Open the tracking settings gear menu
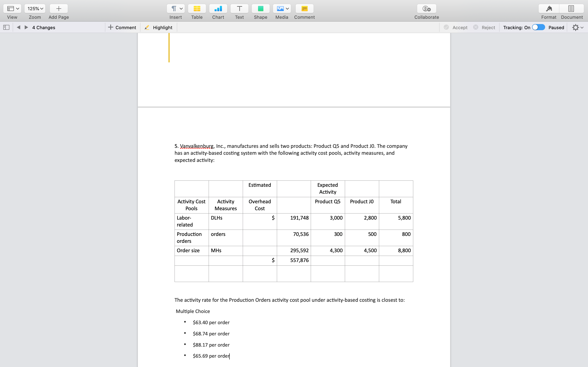This screenshot has height=367, width=588. [577, 27]
